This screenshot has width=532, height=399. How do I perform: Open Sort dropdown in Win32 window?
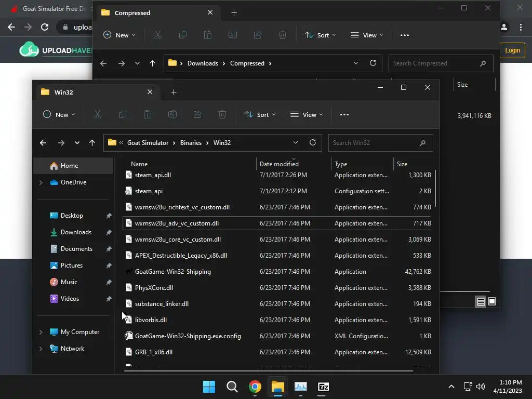pos(260,115)
